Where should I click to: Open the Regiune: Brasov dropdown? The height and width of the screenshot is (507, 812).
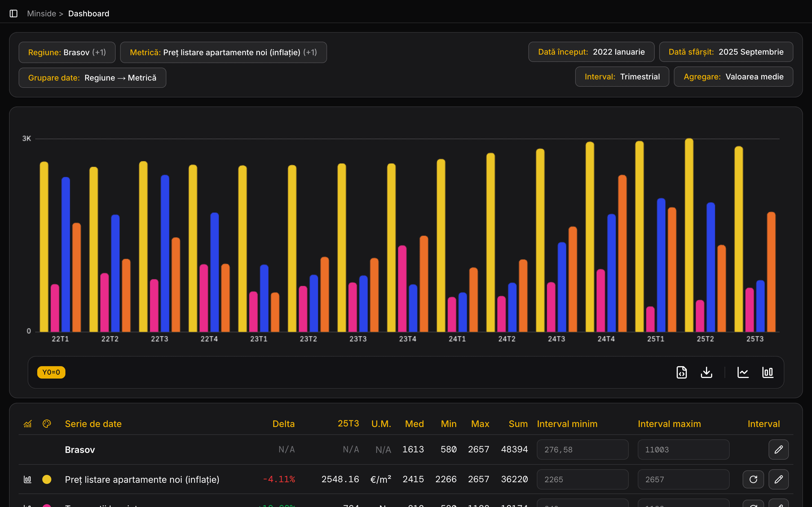(67, 52)
